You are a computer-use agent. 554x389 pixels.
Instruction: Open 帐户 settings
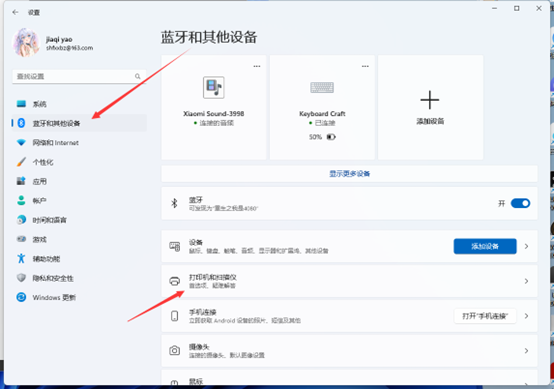tap(79, 201)
